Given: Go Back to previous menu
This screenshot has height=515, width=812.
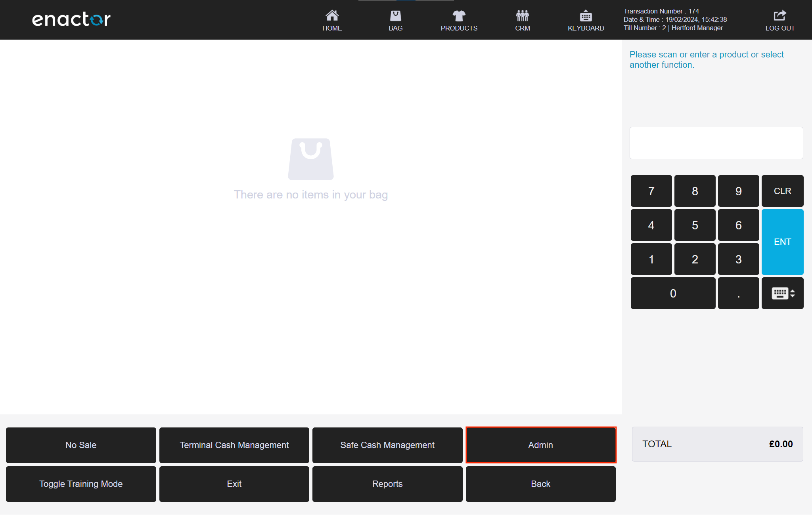Looking at the screenshot, I should [x=540, y=484].
